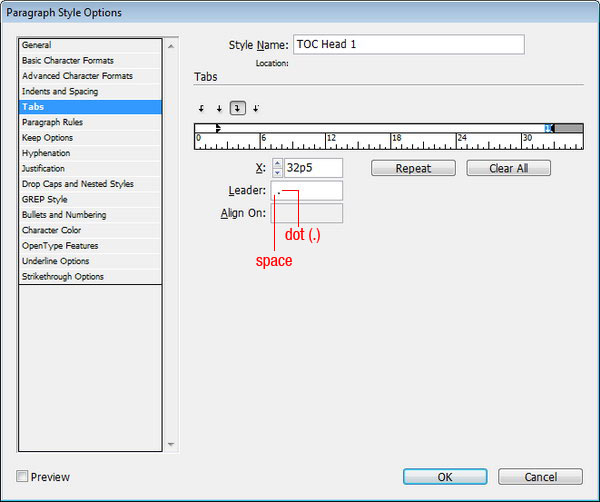Viewport: 600px width, 502px height.
Task: Click category list scroll up arrow
Action: click(x=171, y=46)
